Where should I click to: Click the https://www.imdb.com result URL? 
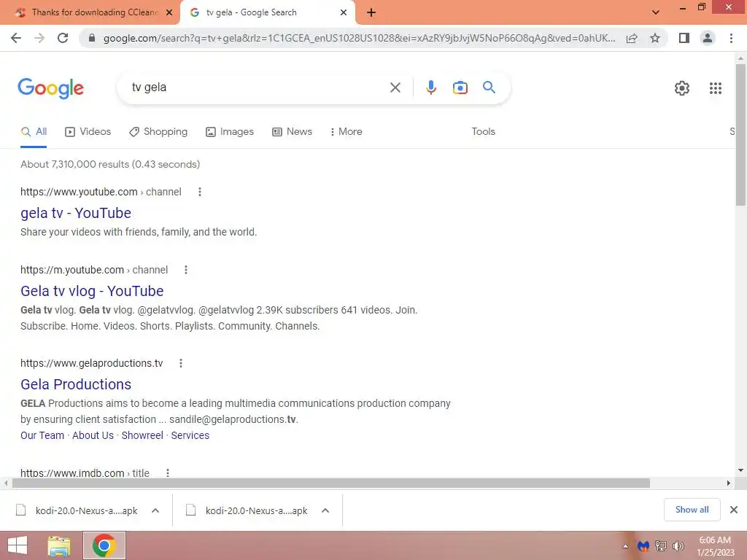coord(85,472)
